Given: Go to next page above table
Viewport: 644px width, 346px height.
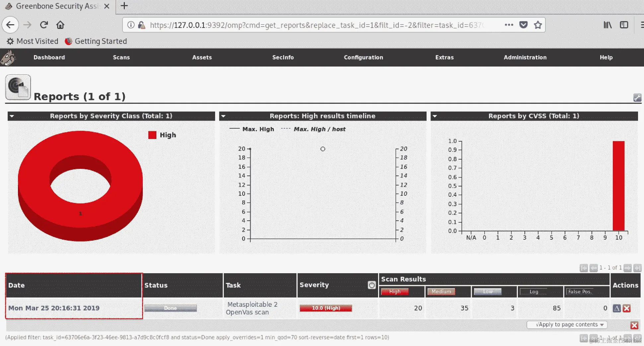Looking at the screenshot, I should pyautogui.click(x=627, y=268).
